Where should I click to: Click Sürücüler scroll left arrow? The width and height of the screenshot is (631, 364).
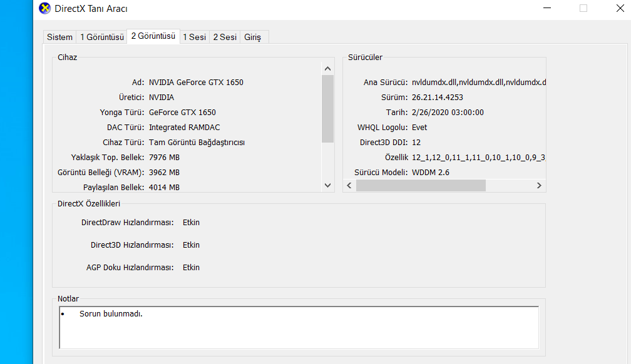pyautogui.click(x=349, y=185)
